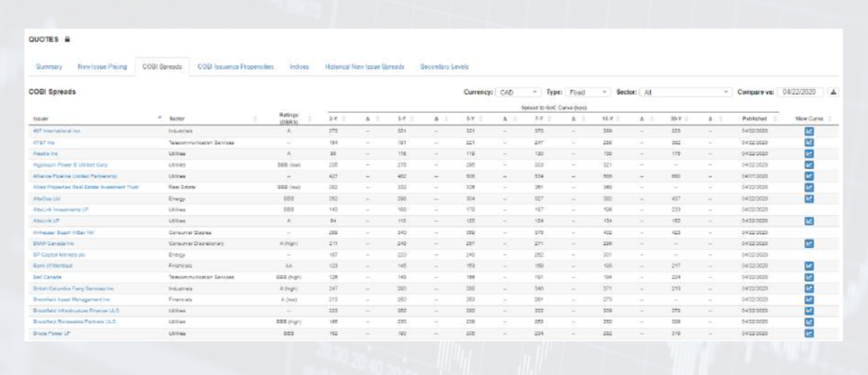Switch to the Summary tab

(49, 66)
